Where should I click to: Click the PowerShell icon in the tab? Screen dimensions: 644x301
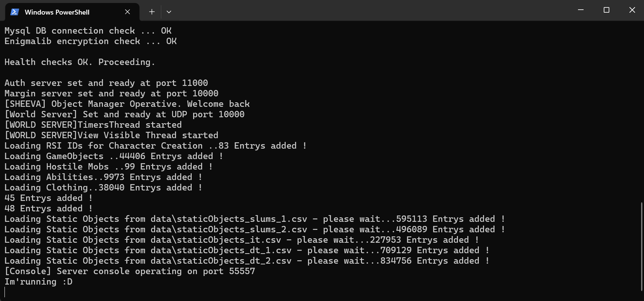coord(15,12)
